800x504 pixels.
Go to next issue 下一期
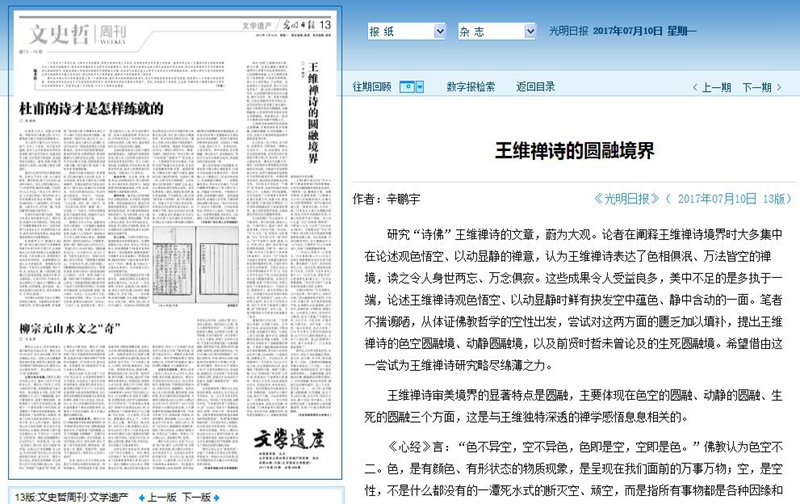point(757,87)
